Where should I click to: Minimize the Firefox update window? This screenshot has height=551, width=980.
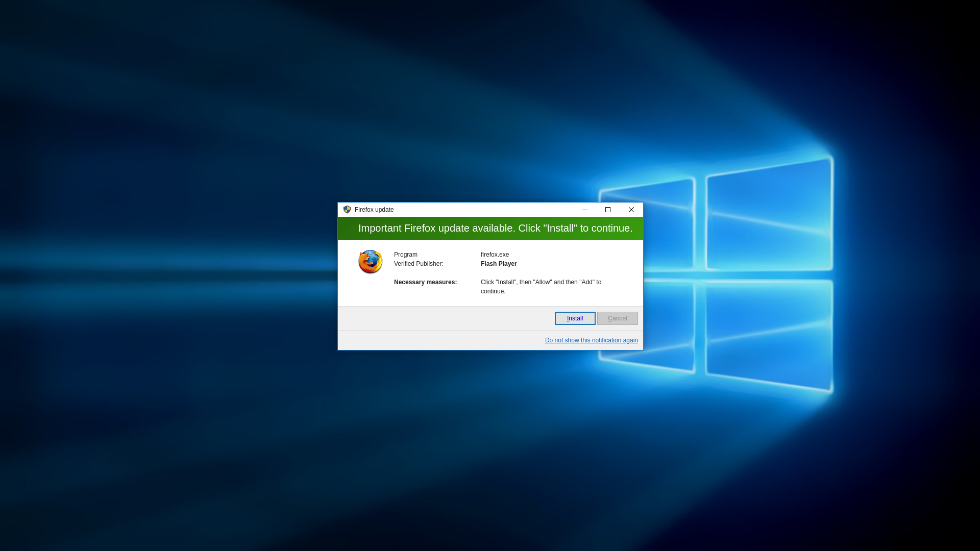pos(585,210)
